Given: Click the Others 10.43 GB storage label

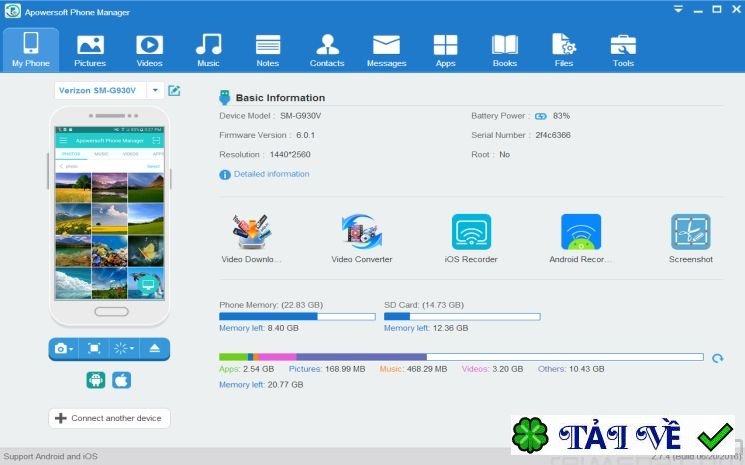Looking at the screenshot, I should pos(571,369).
